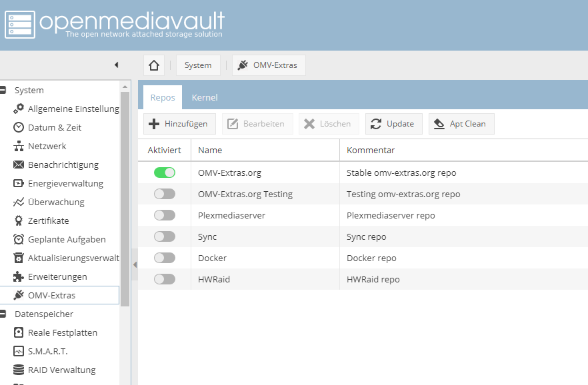The height and width of the screenshot is (385, 588).
Task: Go to the home icon in breadcrumb
Action: [x=154, y=65]
